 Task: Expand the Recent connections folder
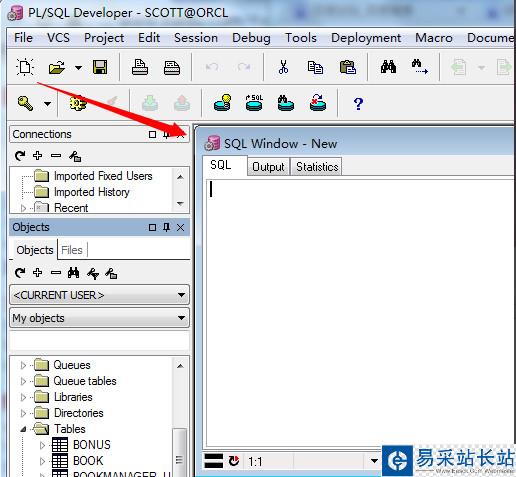(x=23, y=208)
